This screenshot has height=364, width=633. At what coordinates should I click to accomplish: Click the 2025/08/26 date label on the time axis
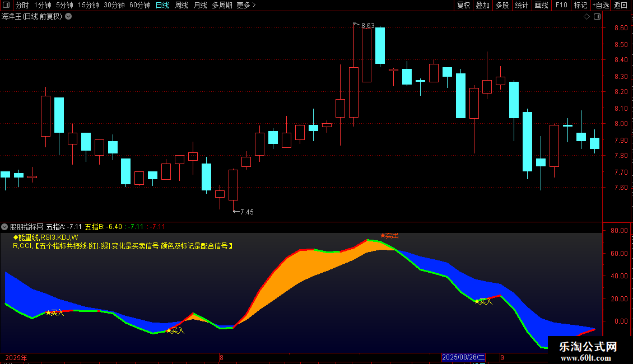(463, 357)
